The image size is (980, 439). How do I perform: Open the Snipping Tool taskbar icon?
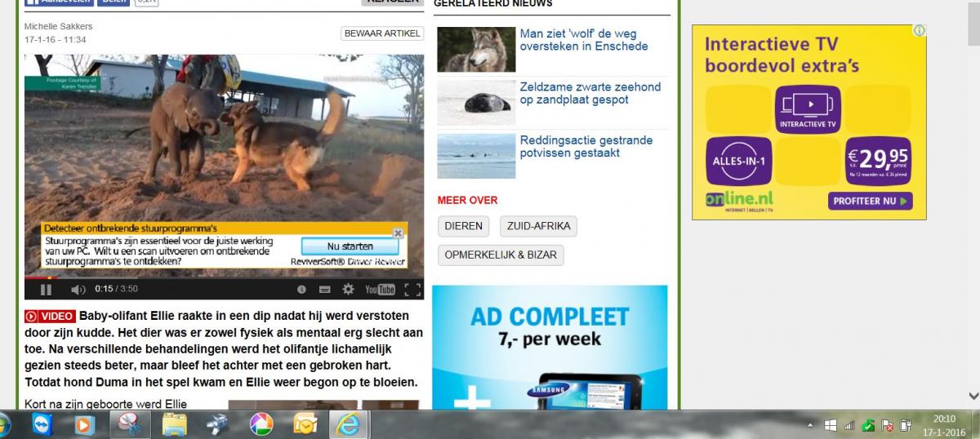pos(129,424)
